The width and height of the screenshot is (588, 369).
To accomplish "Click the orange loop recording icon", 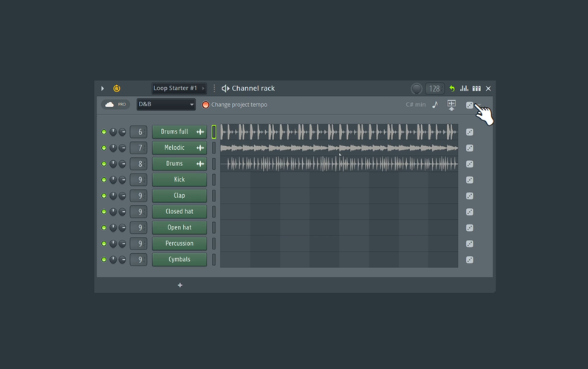I will pyautogui.click(x=117, y=89).
